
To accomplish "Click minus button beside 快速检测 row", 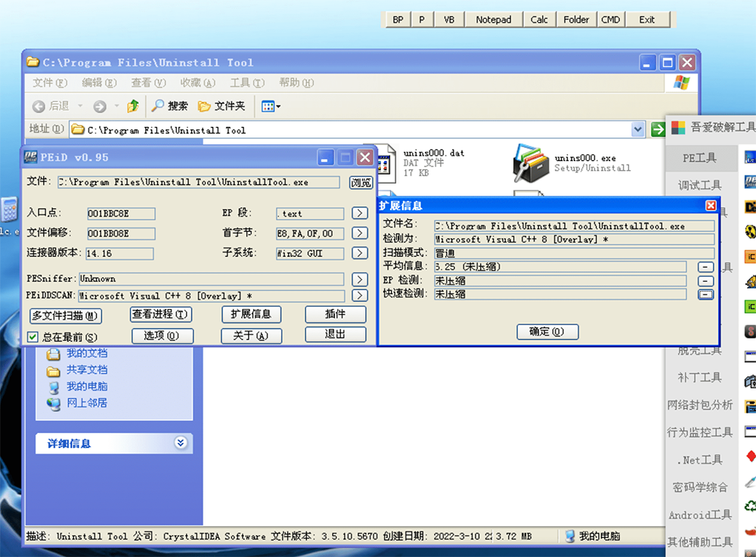I will coord(706,295).
